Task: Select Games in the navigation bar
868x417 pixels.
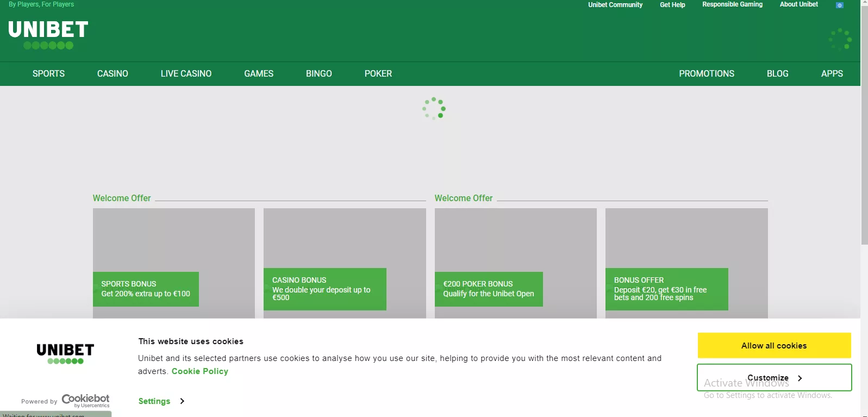Action: [x=259, y=73]
